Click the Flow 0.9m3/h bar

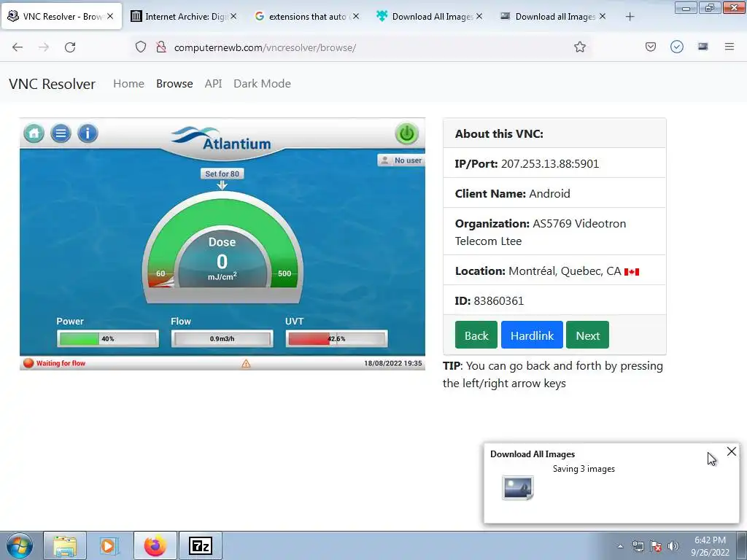[222, 339]
